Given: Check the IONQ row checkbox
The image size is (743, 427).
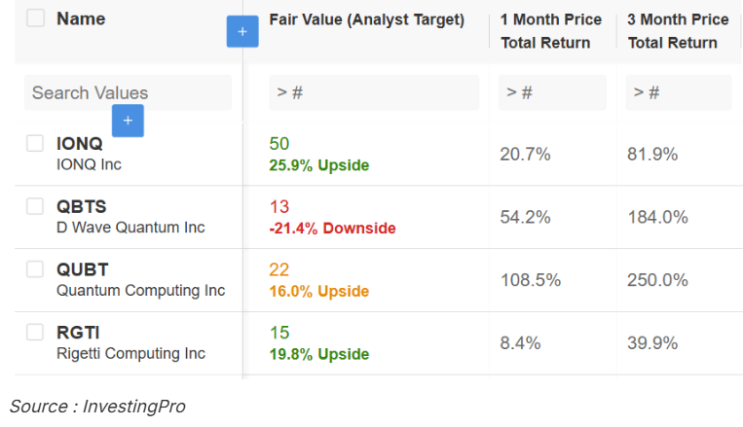Looking at the screenshot, I should [x=35, y=144].
